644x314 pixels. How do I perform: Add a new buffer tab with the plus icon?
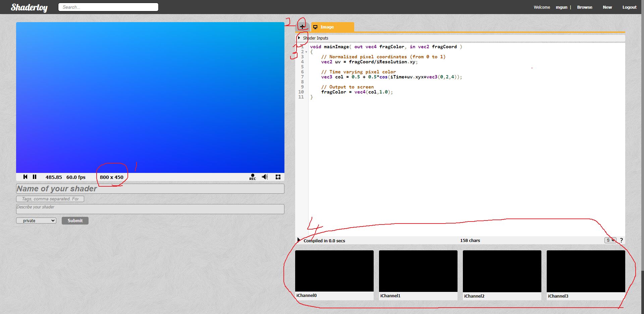[303, 27]
